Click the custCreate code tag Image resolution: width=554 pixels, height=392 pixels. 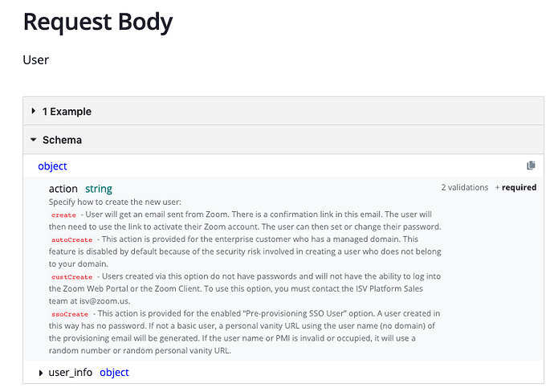click(x=71, y=277)
